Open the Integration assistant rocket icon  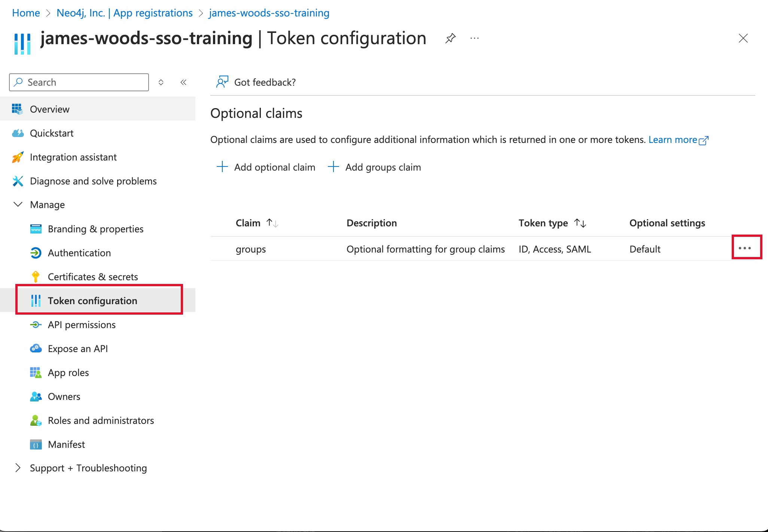pyautogui.click(x=18, y=157)
